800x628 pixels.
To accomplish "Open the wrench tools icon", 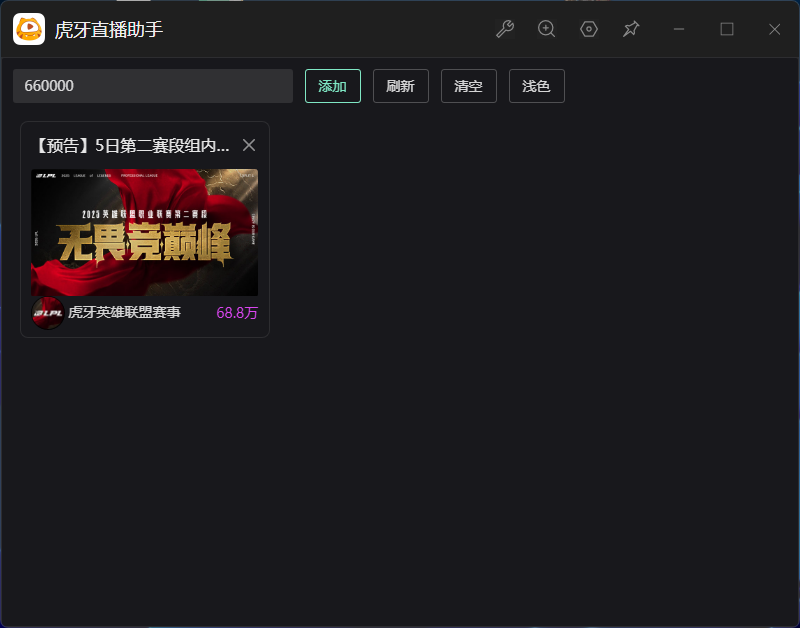I will [x=505, y=29].
